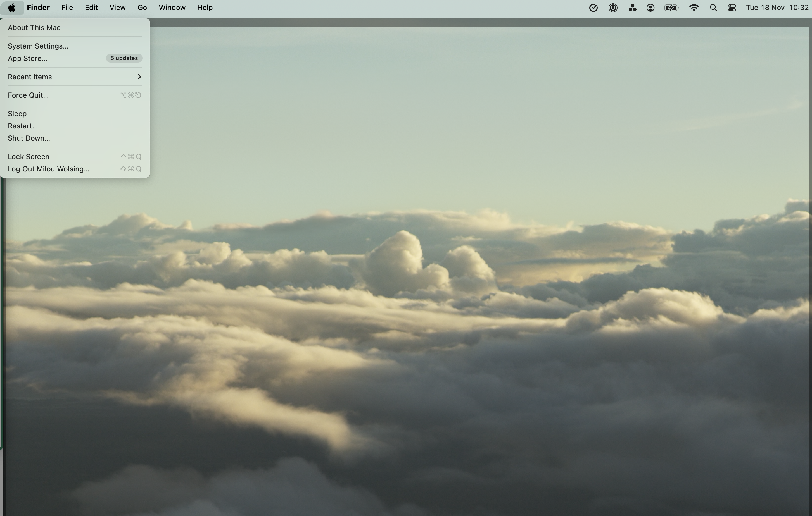Image resolution: width=812 pixels, height=516 pixels.
Task: Choose Restart from the menu
Action: pyautogui.click(x=23, y=126)
